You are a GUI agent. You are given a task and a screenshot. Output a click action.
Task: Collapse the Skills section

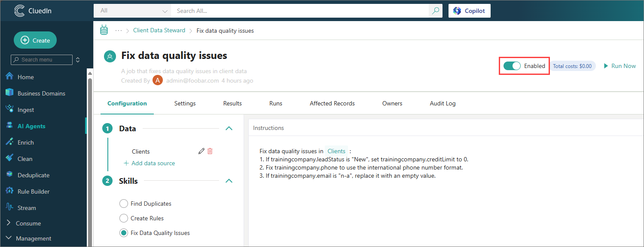point(229,181)
